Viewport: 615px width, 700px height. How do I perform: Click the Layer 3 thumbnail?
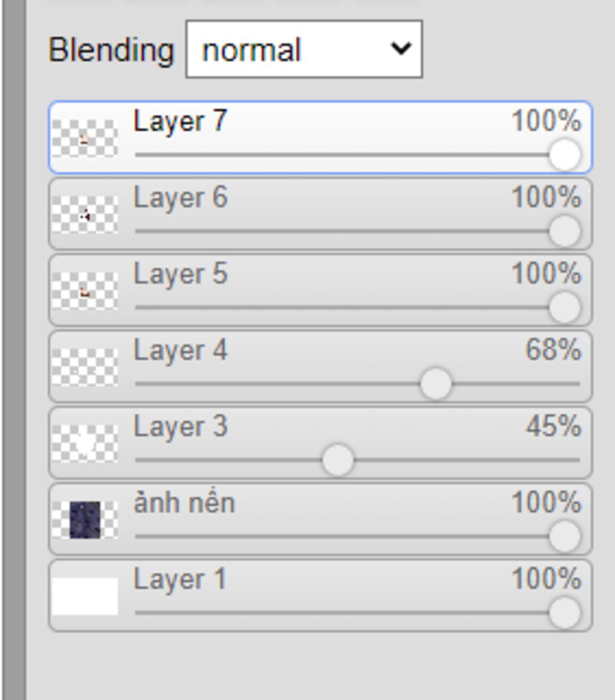[84, 443]
